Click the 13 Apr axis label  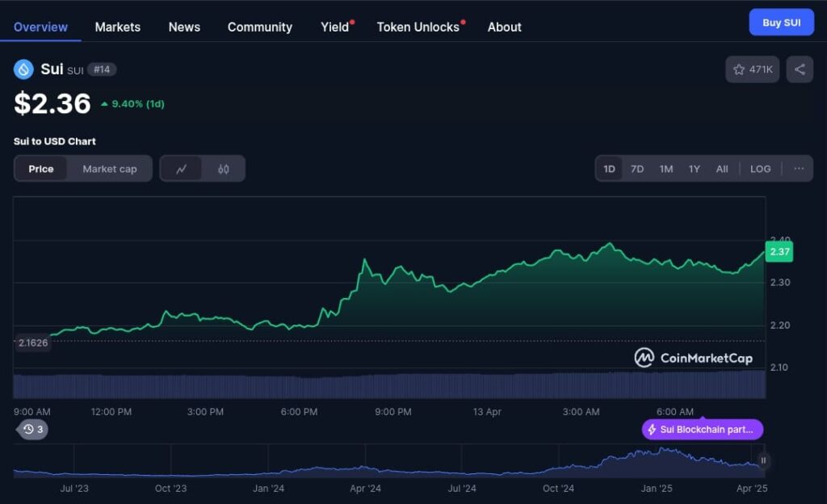[487, 411]
